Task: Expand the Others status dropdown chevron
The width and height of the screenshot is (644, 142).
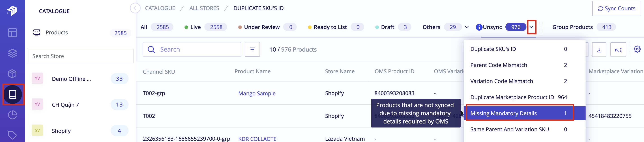Action: pos(466,27)
